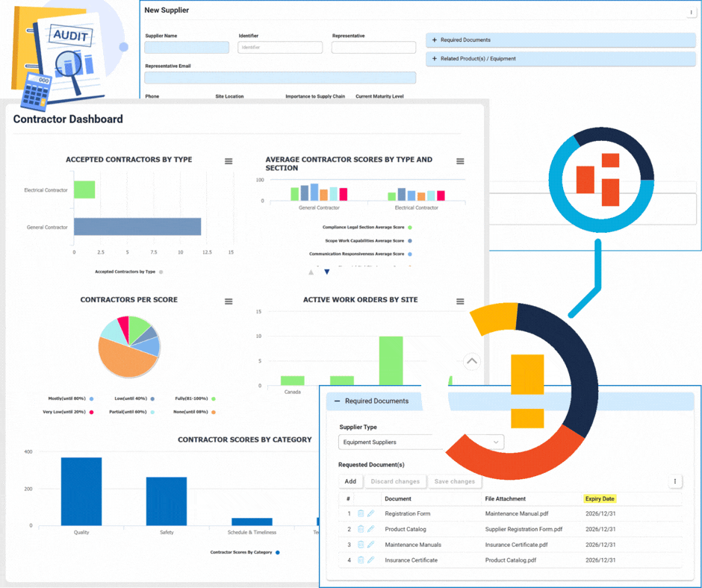The image size is (702, 588).
Task: Open the Average Contractor Scores chart hamburger menu
Action: (460, 161)
